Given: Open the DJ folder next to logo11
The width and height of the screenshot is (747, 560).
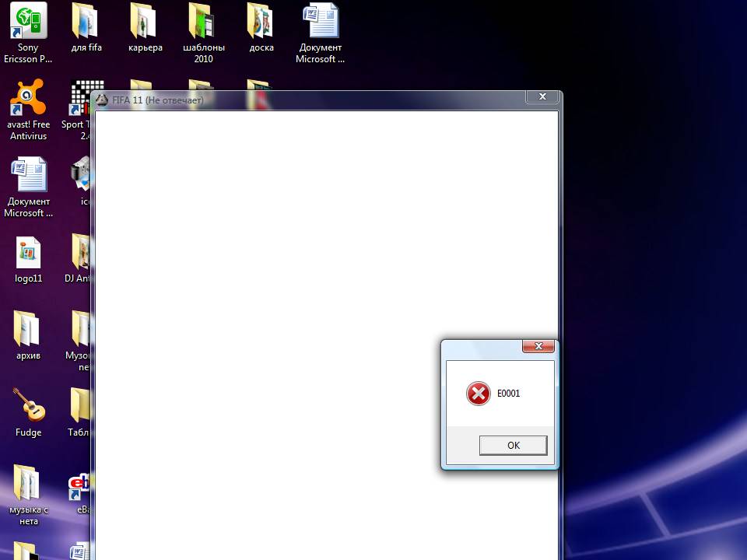Looking at the screenshot, I should 79,260.
